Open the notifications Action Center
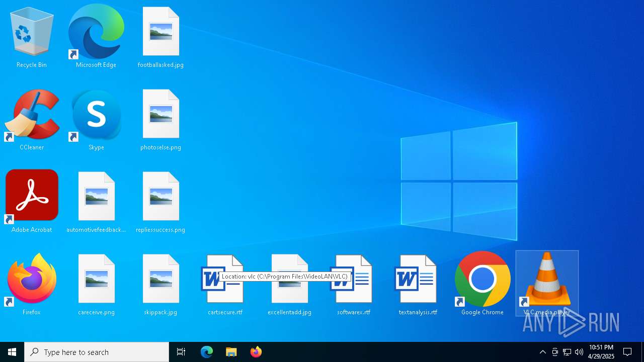The image size is (644, 362). click(627, 352)
